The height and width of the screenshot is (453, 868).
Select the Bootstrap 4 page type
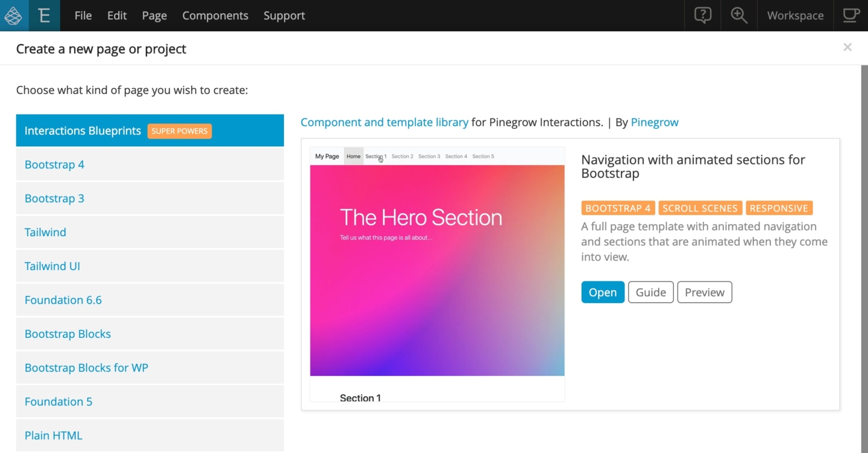(x=54, y=164)
